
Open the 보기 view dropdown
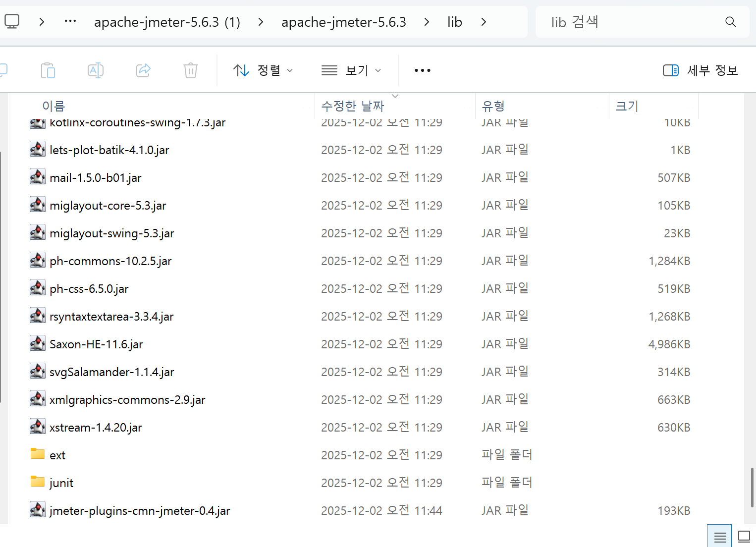(351, 70)
